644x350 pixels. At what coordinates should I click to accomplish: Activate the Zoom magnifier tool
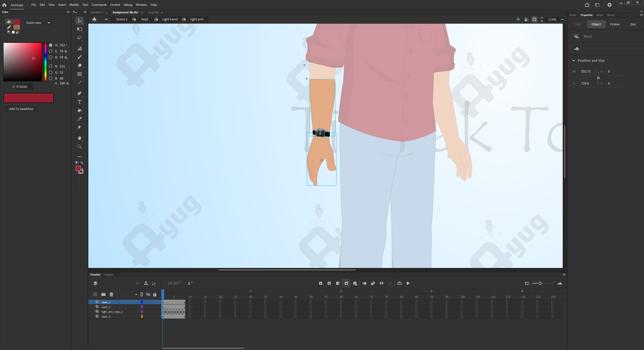click(x=79, y=147)
